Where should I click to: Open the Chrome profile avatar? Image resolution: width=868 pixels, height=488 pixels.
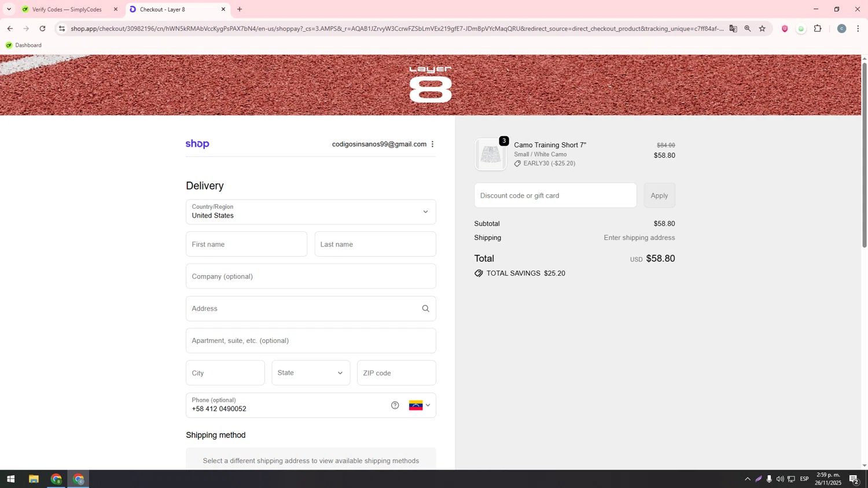(841, 28)
